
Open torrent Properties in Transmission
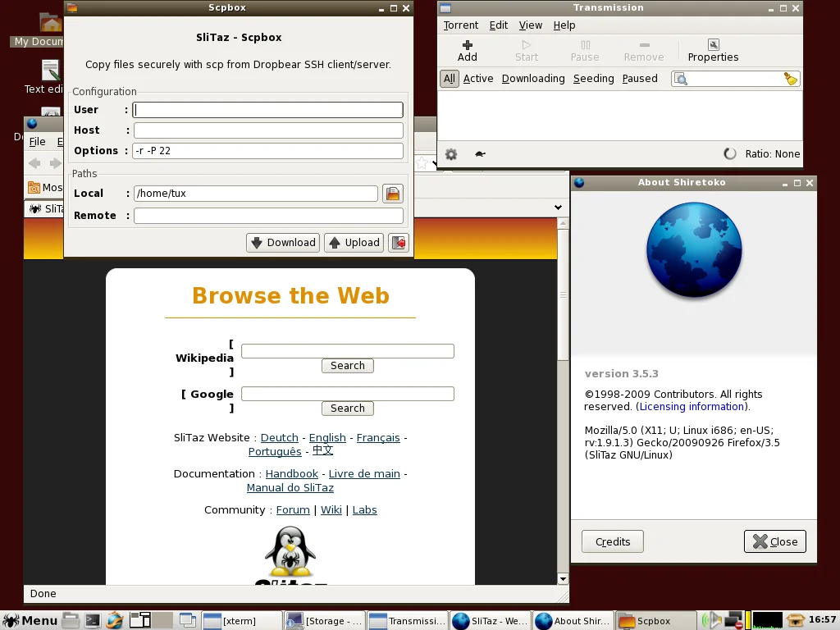pyautogui.click(x=713, y=50)
